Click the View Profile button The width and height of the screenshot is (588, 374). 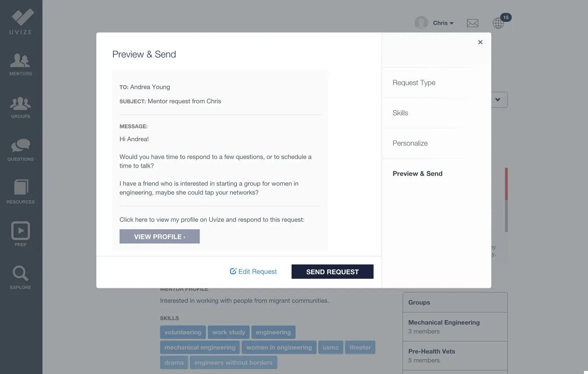click(160, 237)
